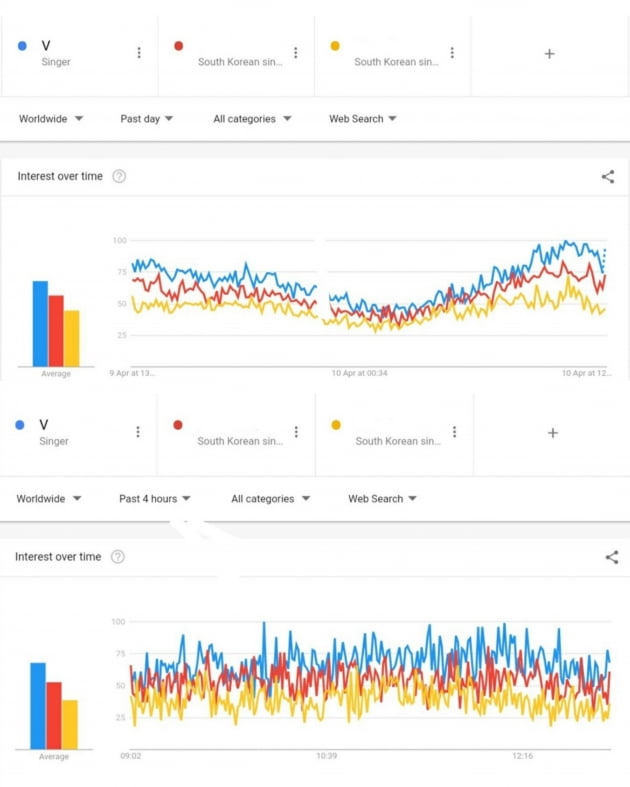Open options menu for V Singer in top panel

139,53
